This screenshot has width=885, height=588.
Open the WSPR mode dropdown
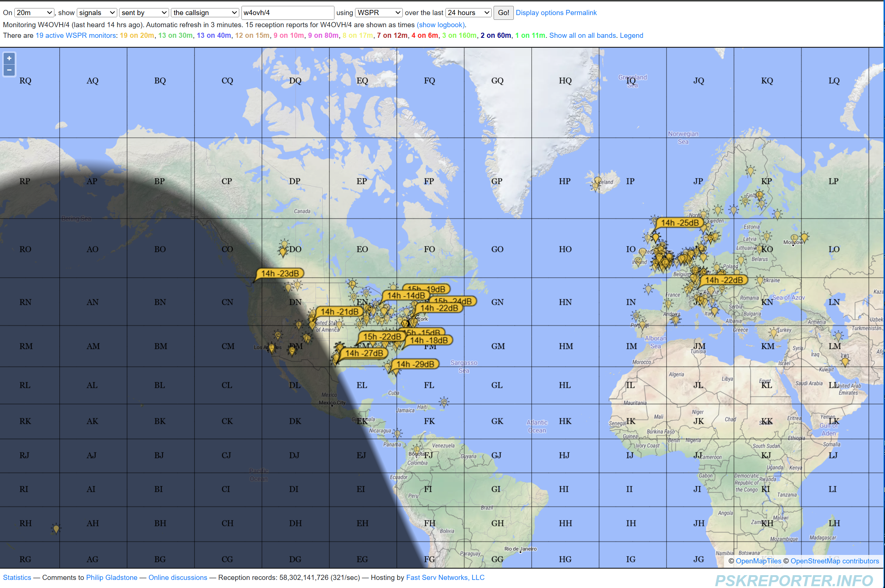click(379, 13)
